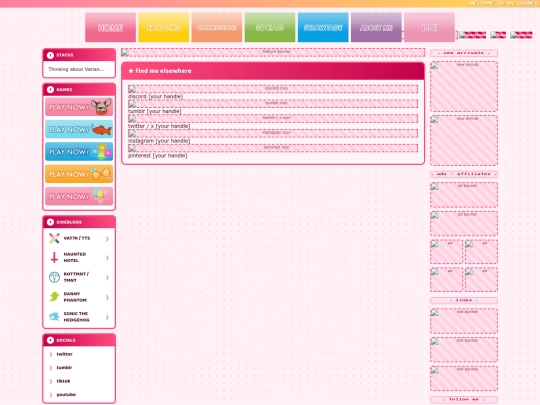Image resolution: width=540 pixels, height=405 pixels.
Task: Click the balloons Play Now game button
Action: click(79, 196)
